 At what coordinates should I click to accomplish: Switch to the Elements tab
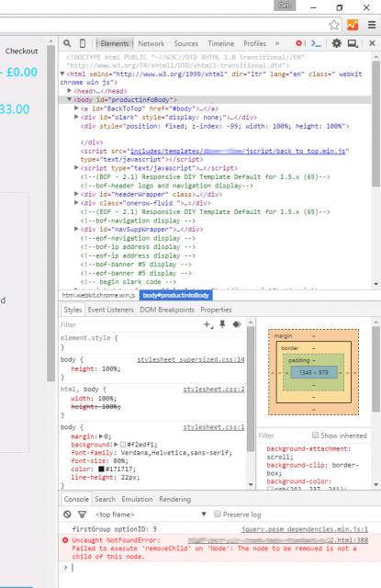click(114, 43)
